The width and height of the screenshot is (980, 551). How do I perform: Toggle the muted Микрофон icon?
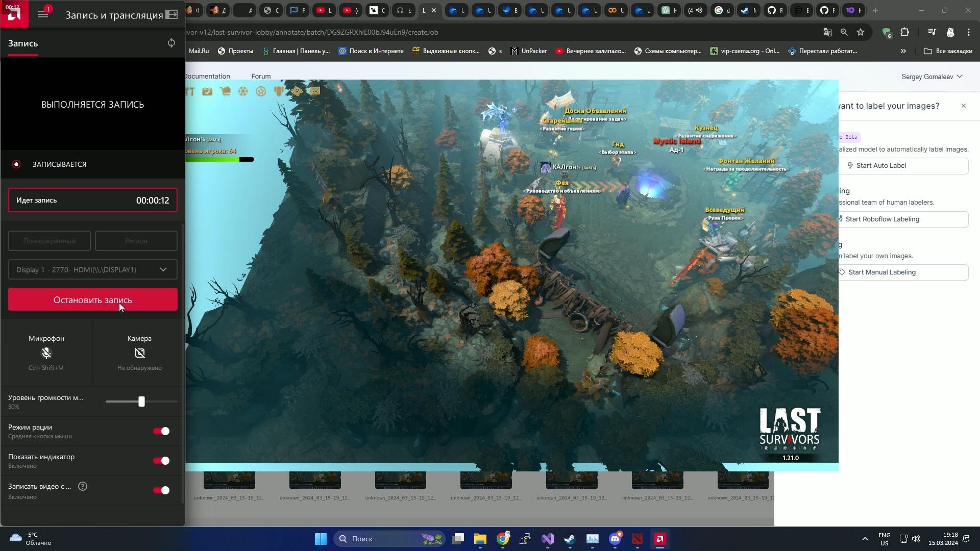point(46,353)
